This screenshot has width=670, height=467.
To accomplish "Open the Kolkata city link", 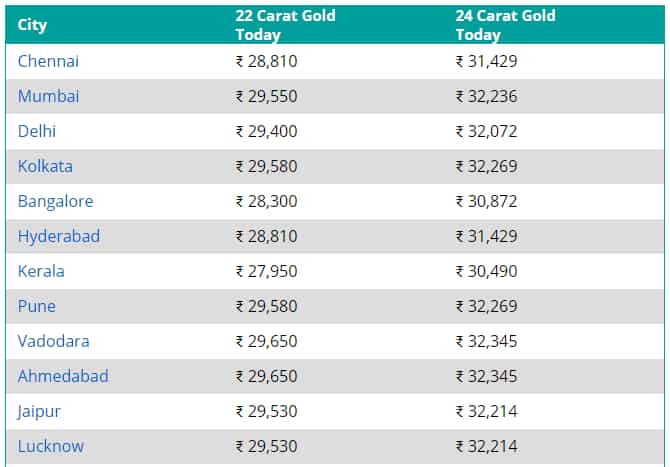I will click(x=45, y=166).
